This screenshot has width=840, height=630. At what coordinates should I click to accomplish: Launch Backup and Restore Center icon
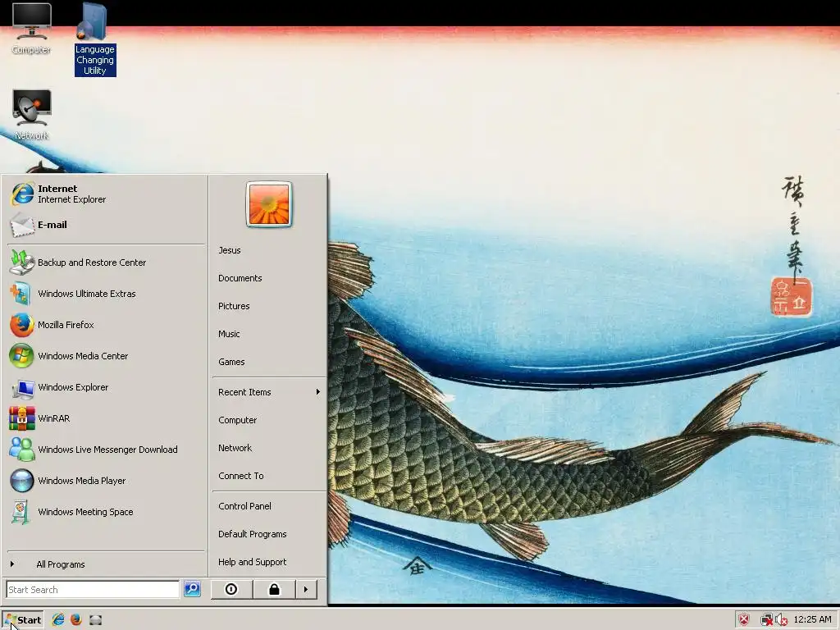point(22,262)
